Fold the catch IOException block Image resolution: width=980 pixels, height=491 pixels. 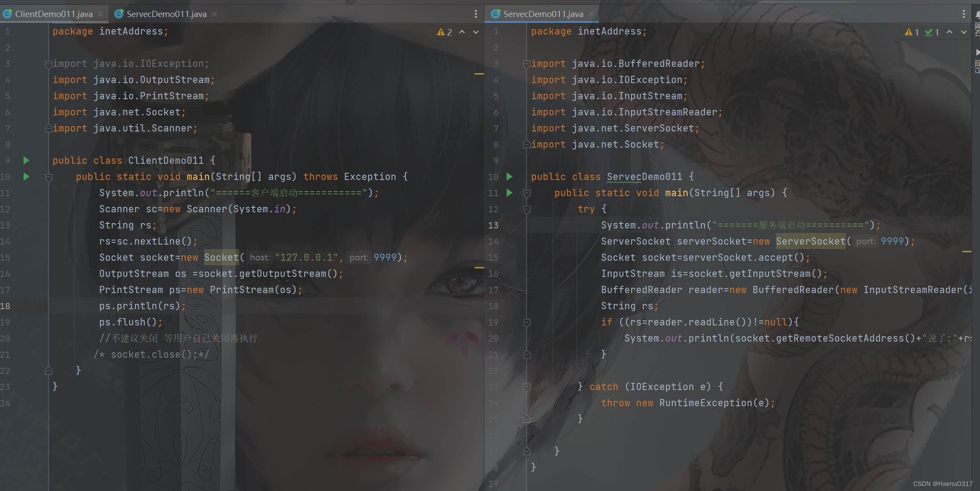point(527,386)
